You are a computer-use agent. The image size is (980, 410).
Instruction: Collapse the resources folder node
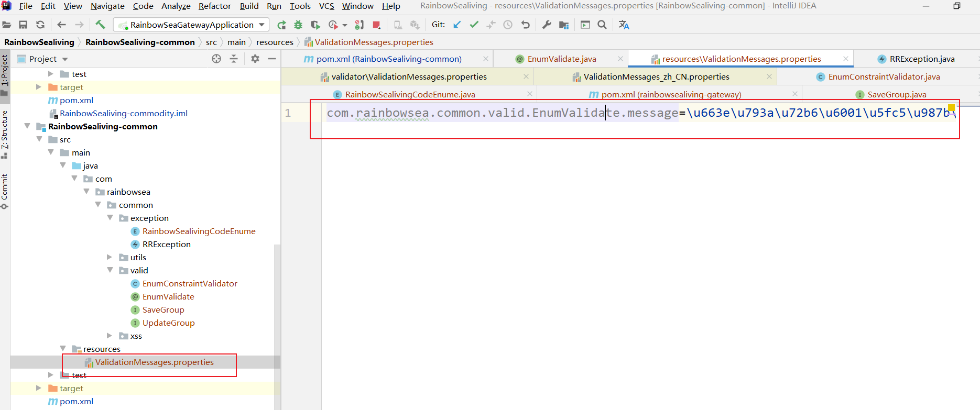pyautogui.click(x=63, y=349)
